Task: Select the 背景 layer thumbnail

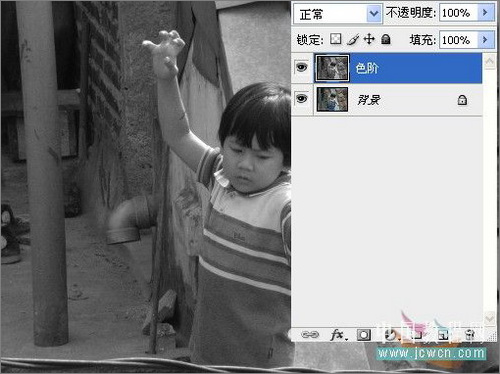Action: tap(332, 99)
